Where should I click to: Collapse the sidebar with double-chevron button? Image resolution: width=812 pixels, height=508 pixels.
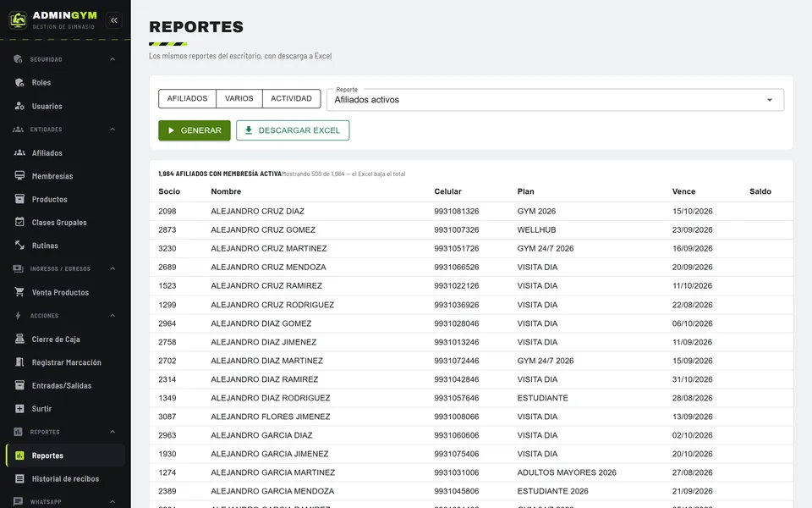click(x=114, y=20)
